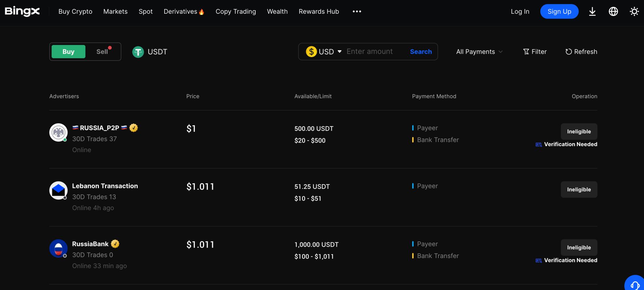
Task: Click the USD dollar coin icon
Action: 311,52
